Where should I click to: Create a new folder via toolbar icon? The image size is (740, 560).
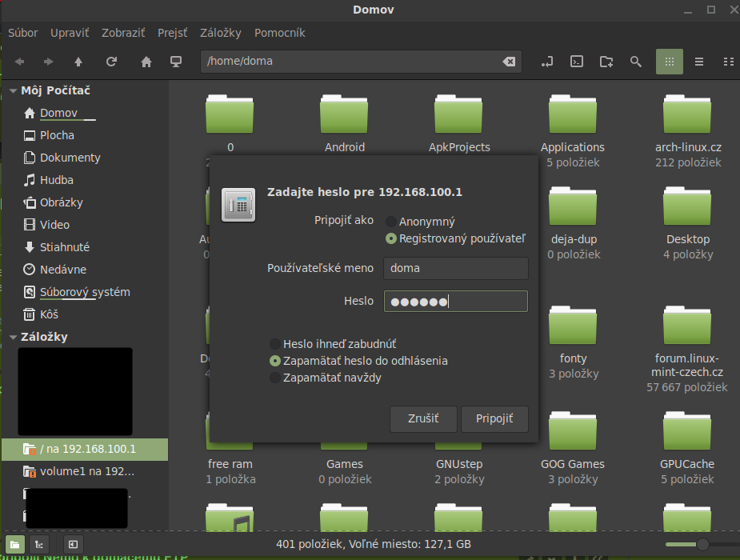tap(606, 62)
